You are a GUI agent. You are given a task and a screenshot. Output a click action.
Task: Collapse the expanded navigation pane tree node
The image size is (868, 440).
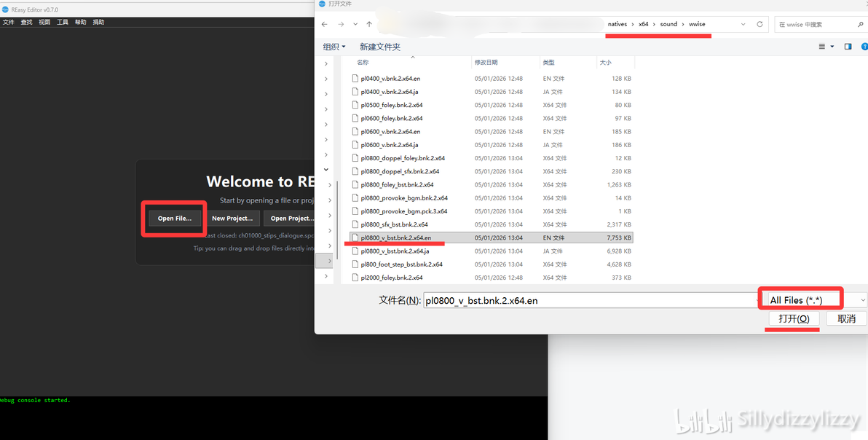tap(326, 169)
